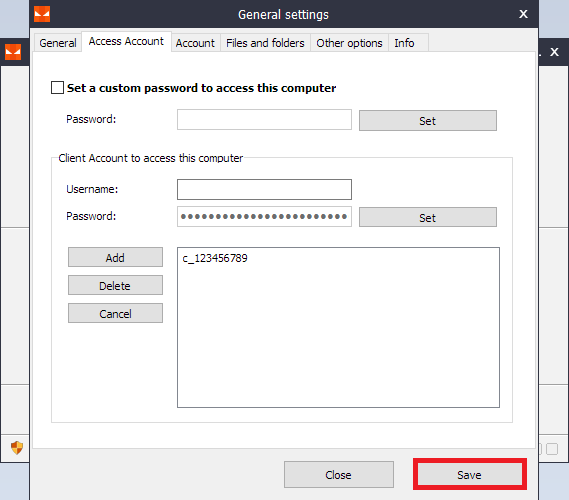The height and width of the screenshot is (500, 569).
Task: Click the Delete button
Action: pos(115,285)
